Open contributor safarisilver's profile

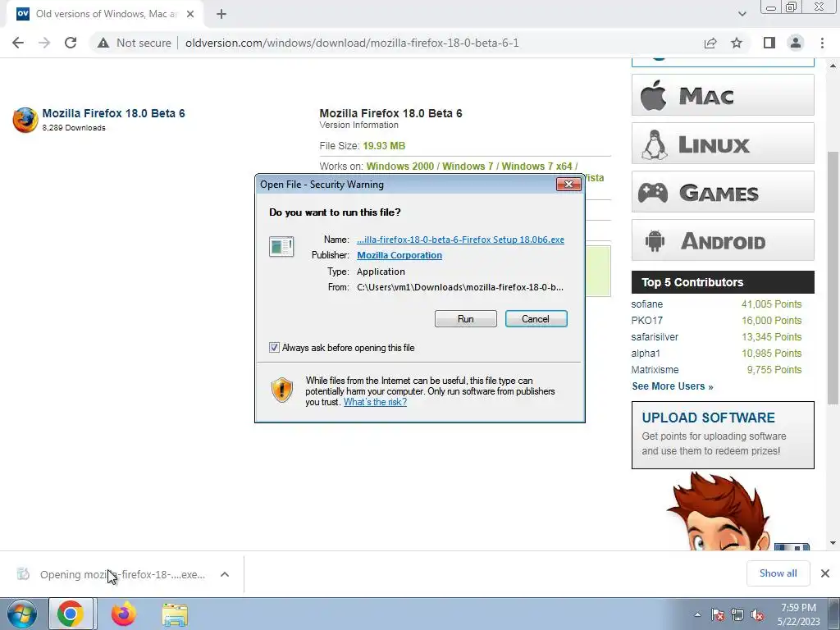click(x=655, y=337)
